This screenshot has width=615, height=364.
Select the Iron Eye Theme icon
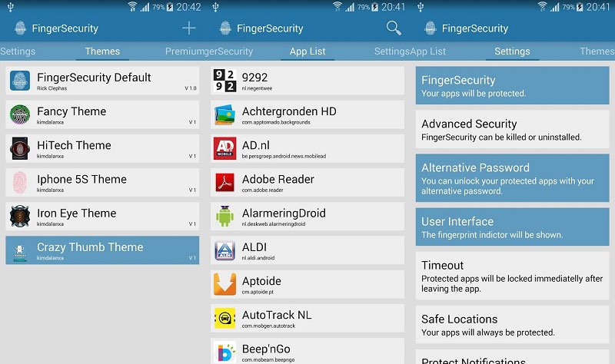(x=20, y=216)
